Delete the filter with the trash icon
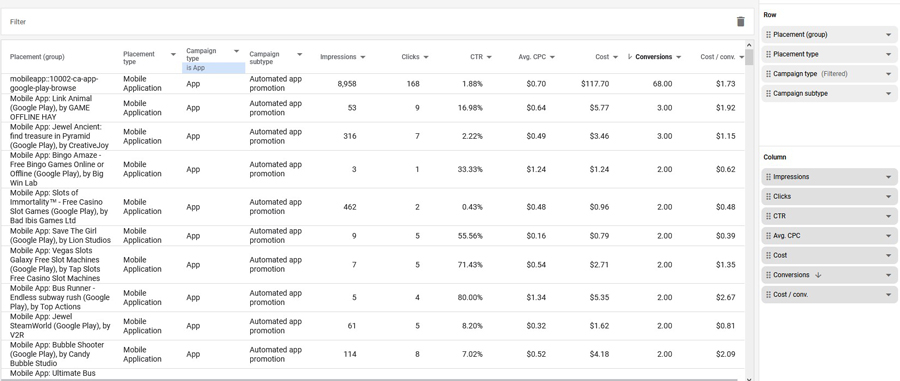 740,22
